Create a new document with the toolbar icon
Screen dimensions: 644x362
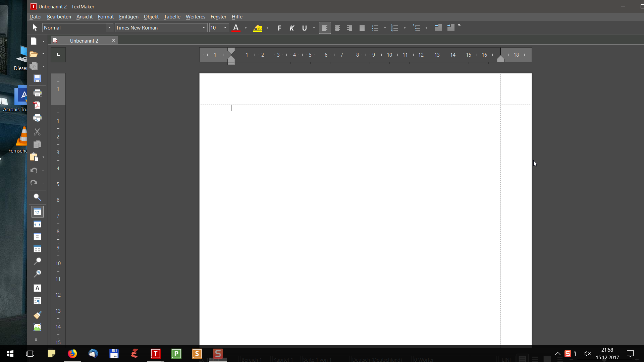pos(34,41)
